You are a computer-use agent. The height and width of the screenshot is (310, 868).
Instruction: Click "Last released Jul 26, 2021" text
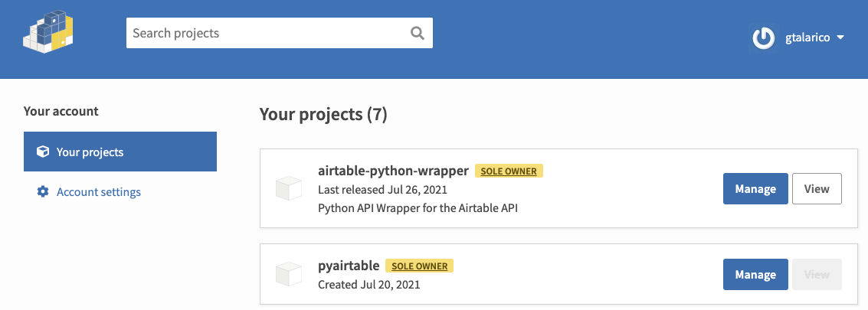click(x=382, y=190)
